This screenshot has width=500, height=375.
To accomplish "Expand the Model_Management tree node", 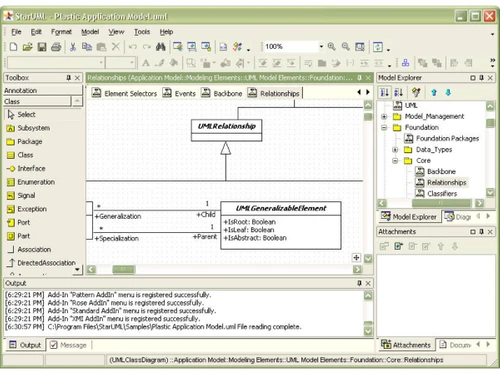I will point(384,117).
